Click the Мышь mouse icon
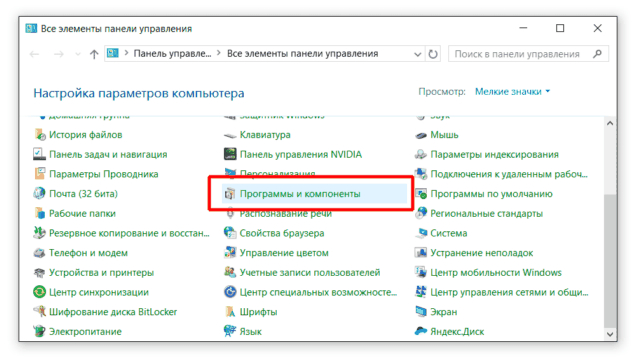The image size is (643, 363). pyautogui.click(x=421, y=135)
